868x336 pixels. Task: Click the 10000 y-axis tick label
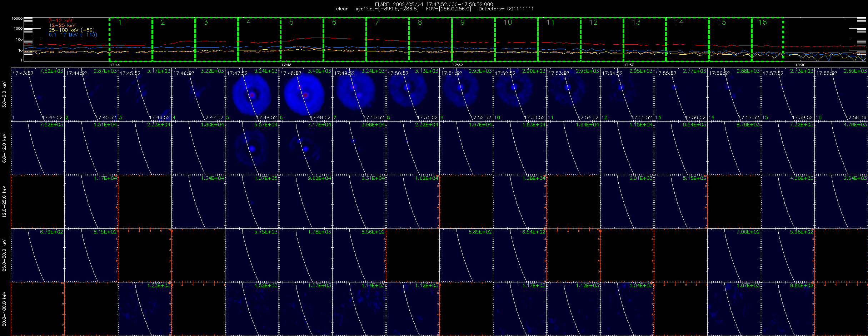[x=17, y=18]
